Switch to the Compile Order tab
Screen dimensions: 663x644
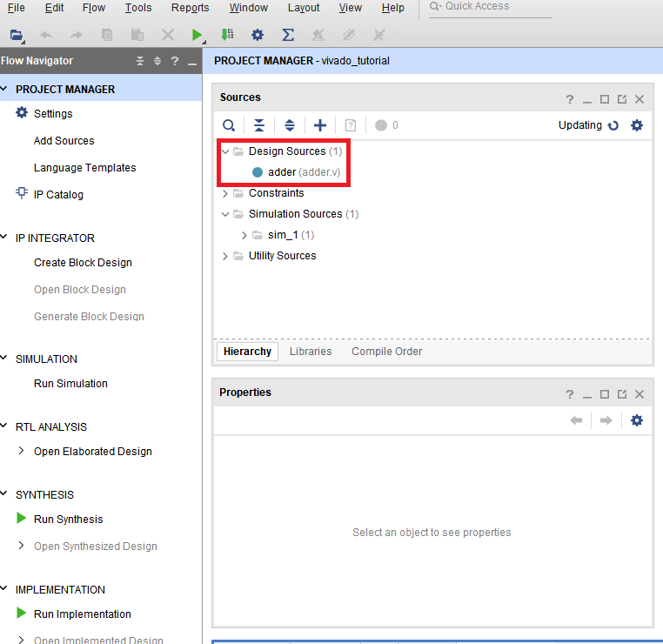pos(386,352)
